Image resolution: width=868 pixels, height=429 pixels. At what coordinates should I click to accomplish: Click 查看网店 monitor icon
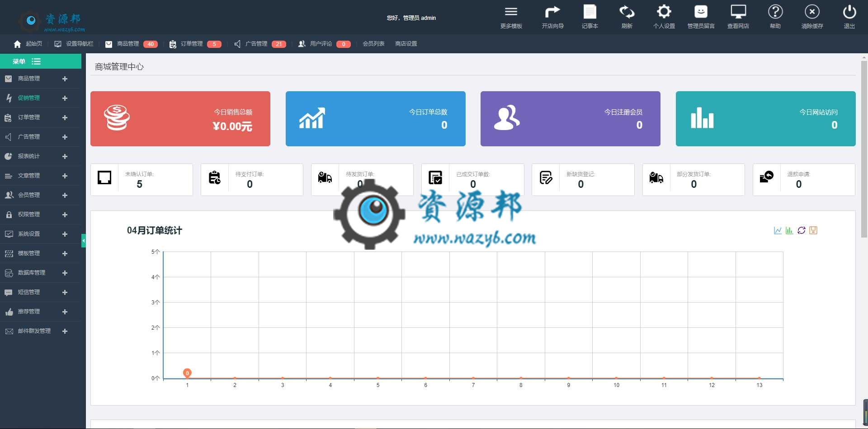point(738,12)
